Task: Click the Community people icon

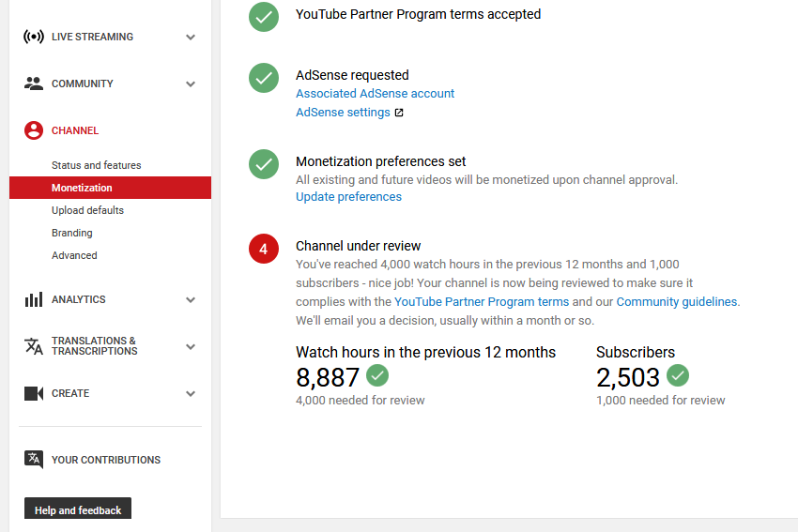Action: pos(34,84)
